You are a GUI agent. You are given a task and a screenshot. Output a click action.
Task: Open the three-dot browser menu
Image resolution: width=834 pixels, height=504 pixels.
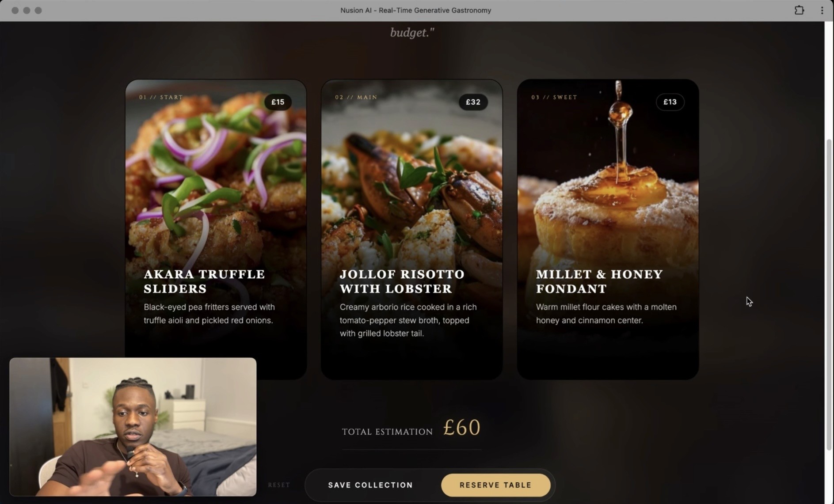(x=822, y=10)
